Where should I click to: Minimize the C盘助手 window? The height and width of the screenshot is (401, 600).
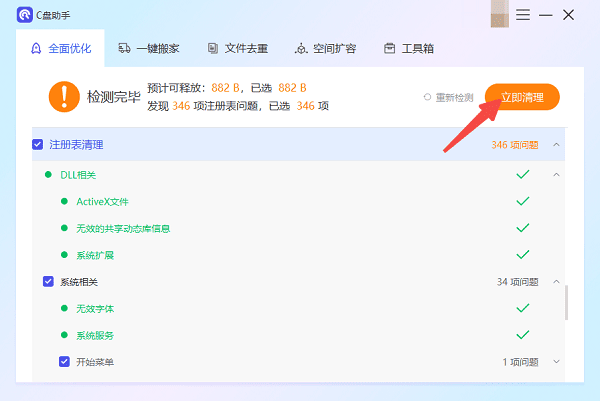tap(546, 15)
